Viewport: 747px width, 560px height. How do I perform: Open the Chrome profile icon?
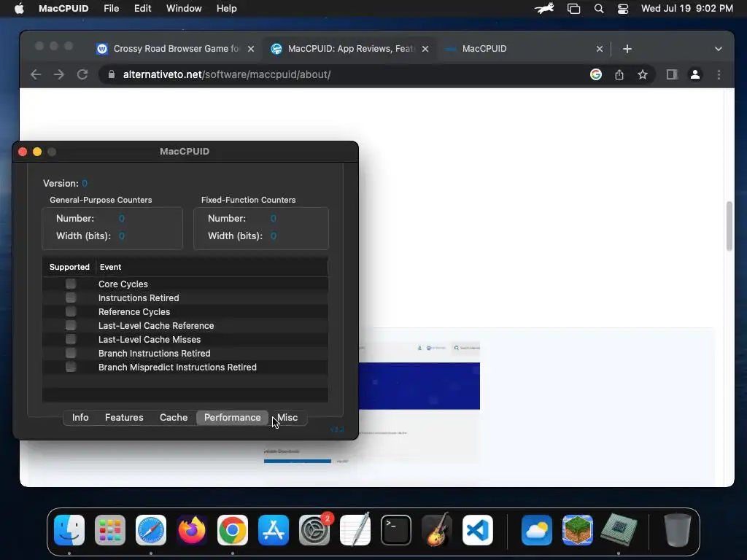pyautogui.click(x=695, y=74)
